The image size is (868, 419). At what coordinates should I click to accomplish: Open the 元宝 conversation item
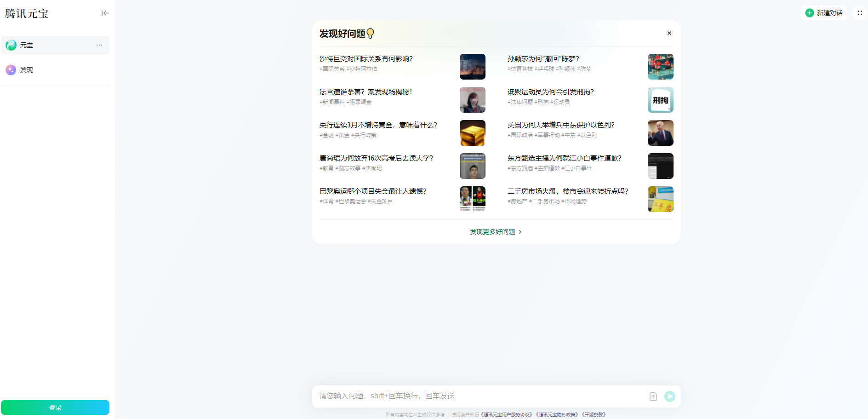(55, 45)
